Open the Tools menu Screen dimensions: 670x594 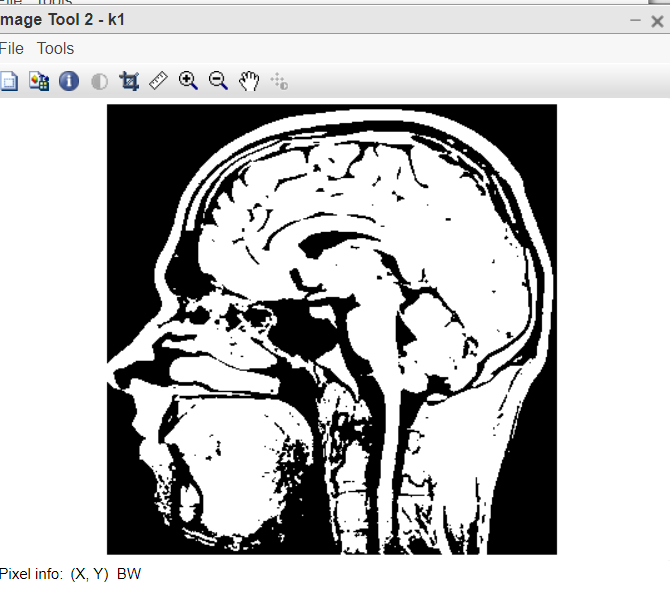click(55, 48)
